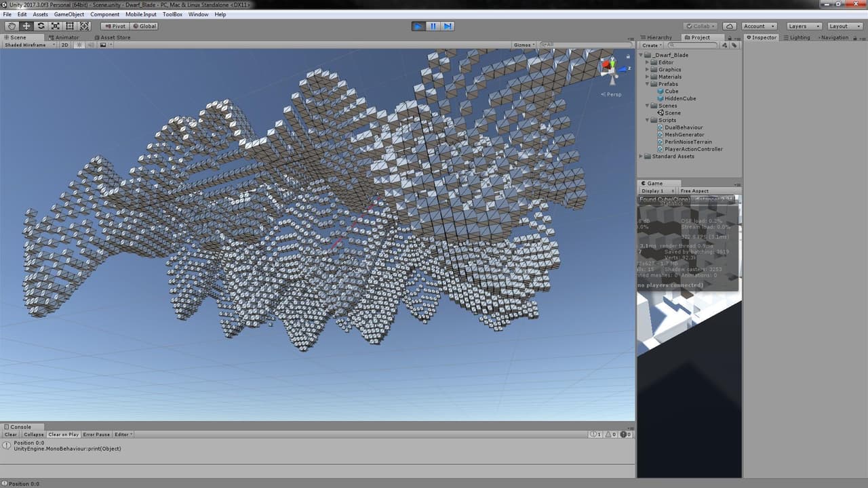Select the DualBehaviour script
Screen dimensions: 868x488
[684, 127]
